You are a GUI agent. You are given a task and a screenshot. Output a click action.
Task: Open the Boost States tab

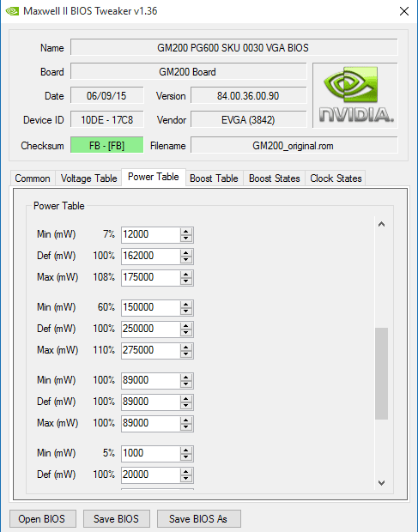click(x=274, y=178)
